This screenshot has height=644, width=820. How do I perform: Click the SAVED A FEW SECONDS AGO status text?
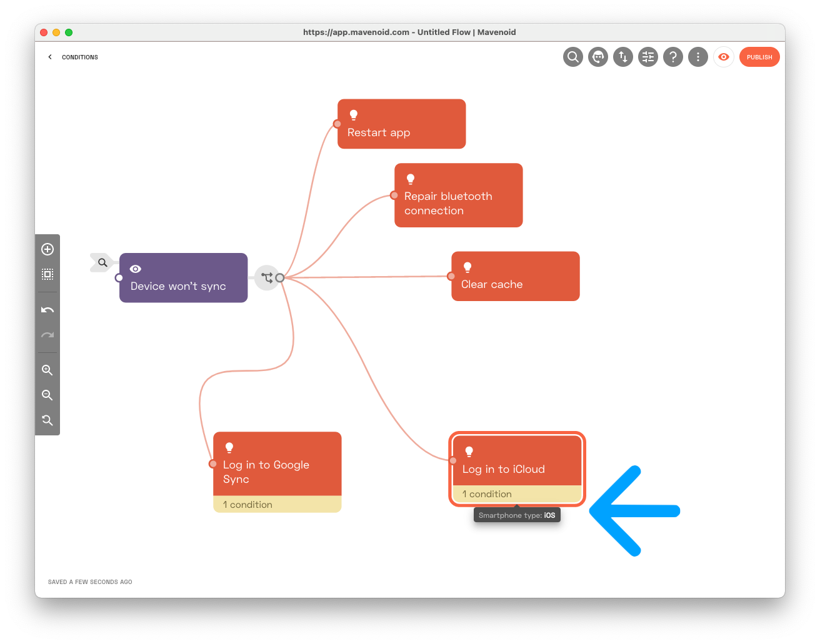[90, 582]
